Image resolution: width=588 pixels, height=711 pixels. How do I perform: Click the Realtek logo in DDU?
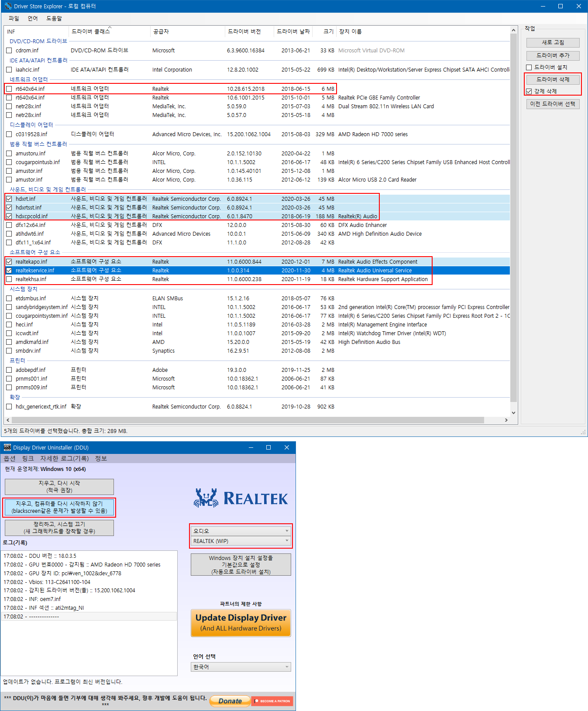pyautogui.click(x=241, y=498)
